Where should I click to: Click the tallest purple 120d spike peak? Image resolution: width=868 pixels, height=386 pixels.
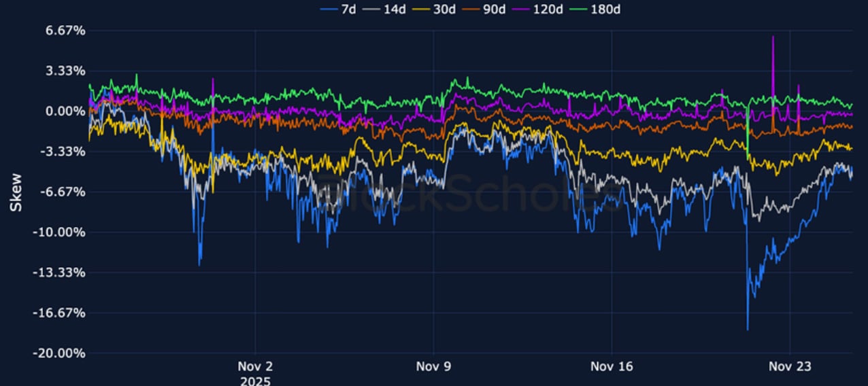pyautogui.click(x=773, y=37)
